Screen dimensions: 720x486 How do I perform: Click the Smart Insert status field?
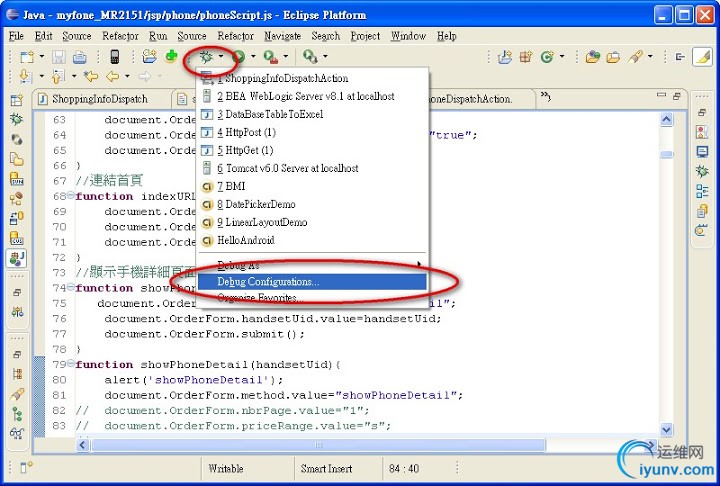(x=326, y=469)
